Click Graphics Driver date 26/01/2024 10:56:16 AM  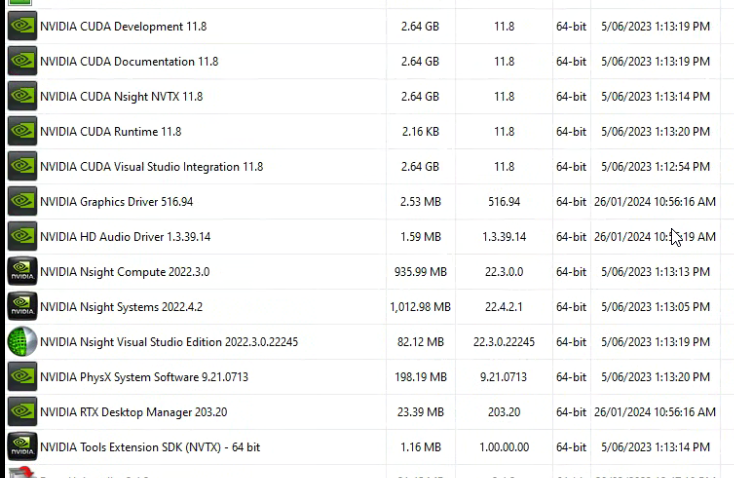(655, 202)
